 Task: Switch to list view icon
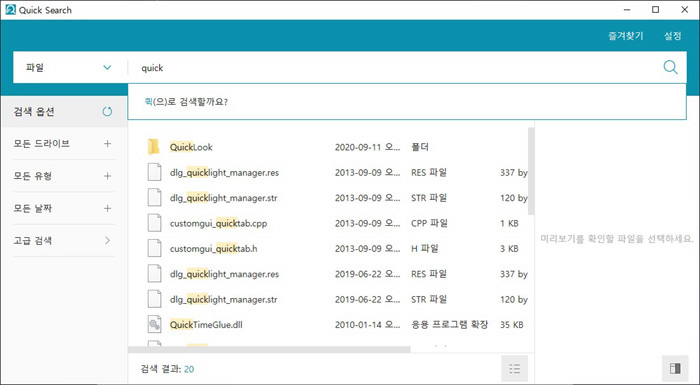(514, 368)
